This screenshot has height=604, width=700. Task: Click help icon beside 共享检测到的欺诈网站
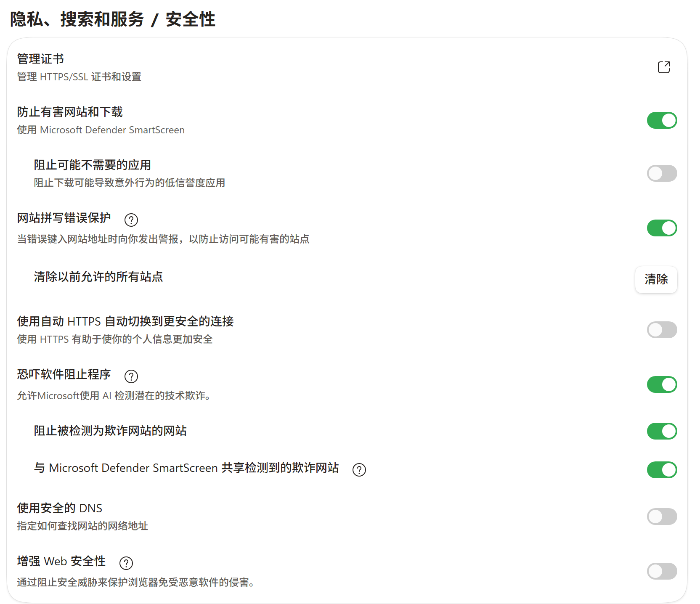pyautogui.click(x=359, y=470)
